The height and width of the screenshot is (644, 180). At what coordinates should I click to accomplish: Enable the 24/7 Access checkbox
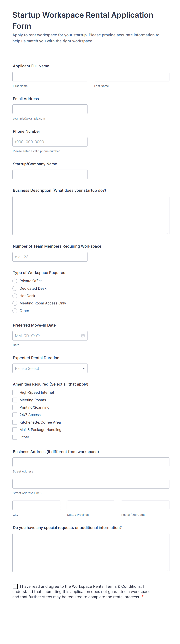[x=15, y=415]
